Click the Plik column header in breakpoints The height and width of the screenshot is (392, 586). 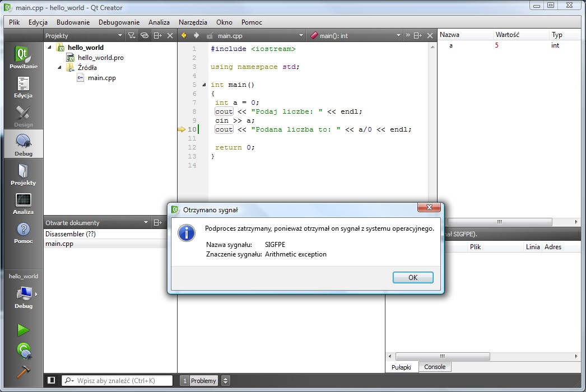click(495, 246)
